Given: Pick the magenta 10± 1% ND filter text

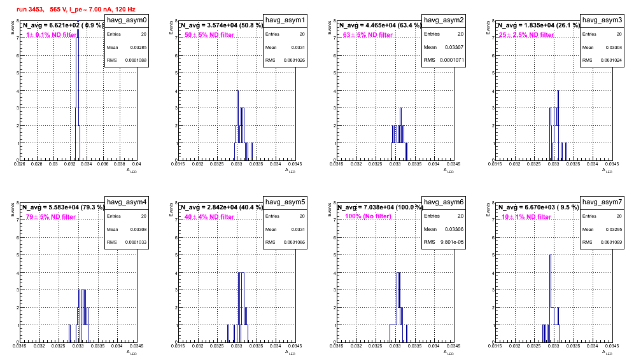Looking at the screenshot, I should click(x=526, y=217).
